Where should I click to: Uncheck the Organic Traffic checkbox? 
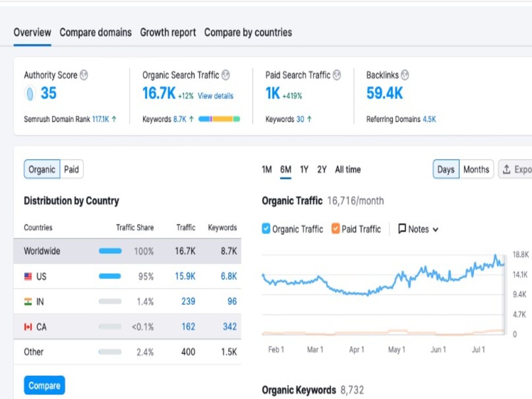(x=266, y=229)
